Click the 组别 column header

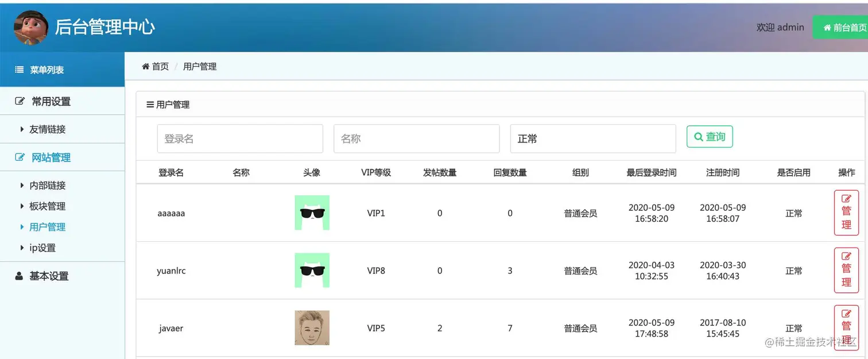pos(580,172)
